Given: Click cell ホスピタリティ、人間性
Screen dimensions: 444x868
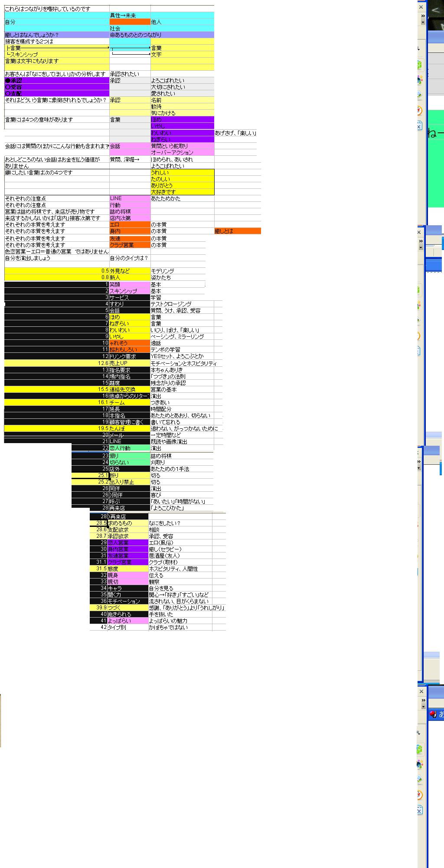Looking at the screenshot, I should pos(180,569).
